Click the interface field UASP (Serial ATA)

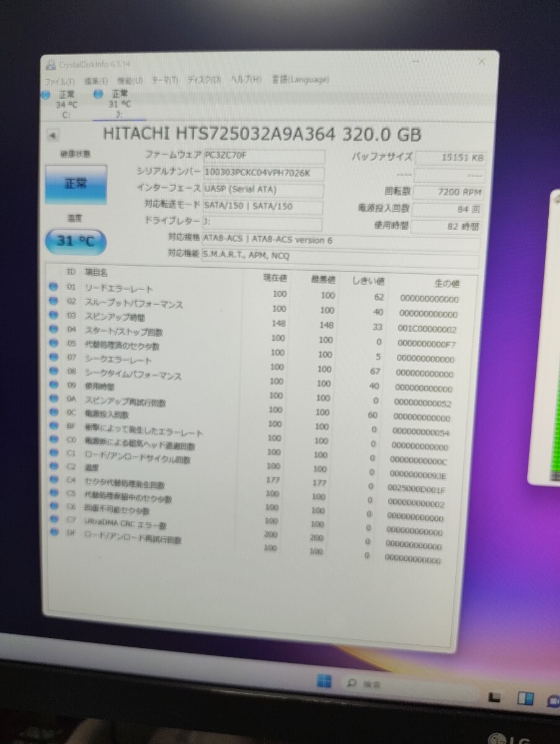pos(264,190)
